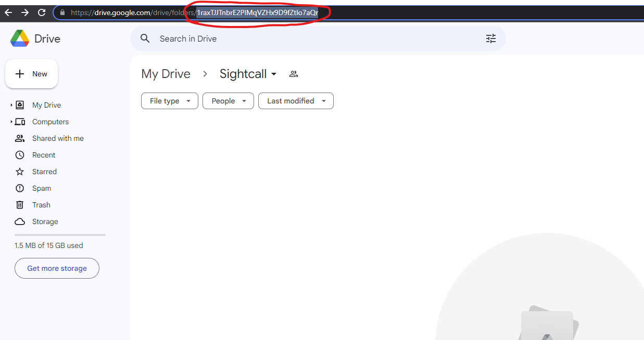Expand the Computers tree arrow
The width and height of the screenshot is (644, 340).
pyautogui.click(x=11, y=122)
